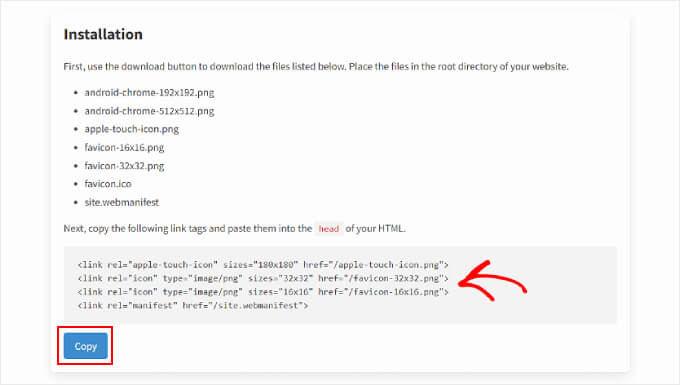Click favicon.ico list item
Viewport: 680px width, 385px height.
click(x=108, y=184)
